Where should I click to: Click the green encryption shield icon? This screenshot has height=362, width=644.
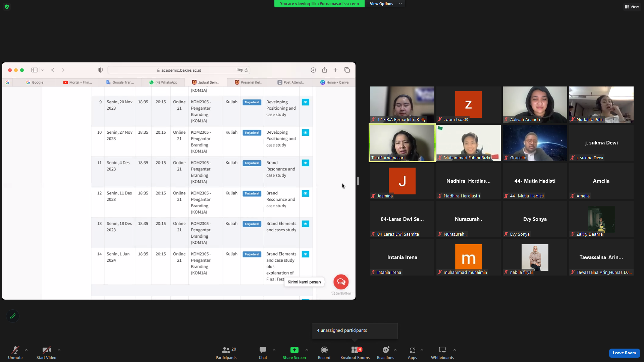point(7,7)
